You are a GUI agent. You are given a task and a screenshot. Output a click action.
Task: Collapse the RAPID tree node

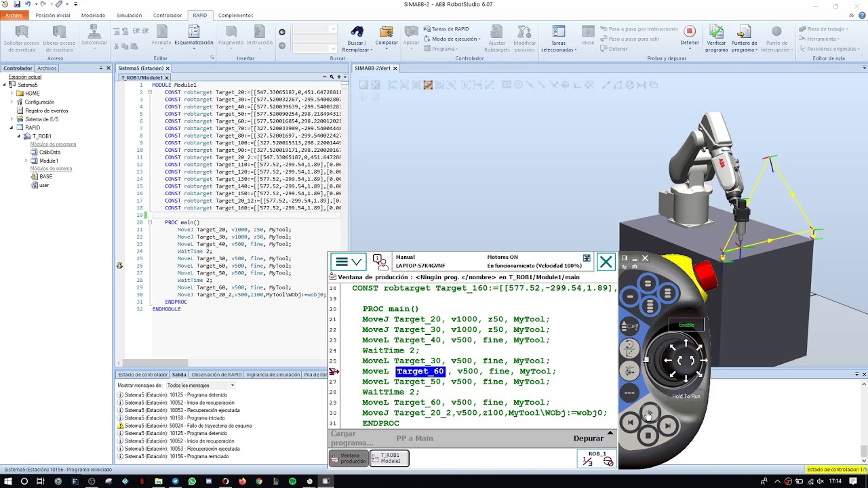point(12,127)
